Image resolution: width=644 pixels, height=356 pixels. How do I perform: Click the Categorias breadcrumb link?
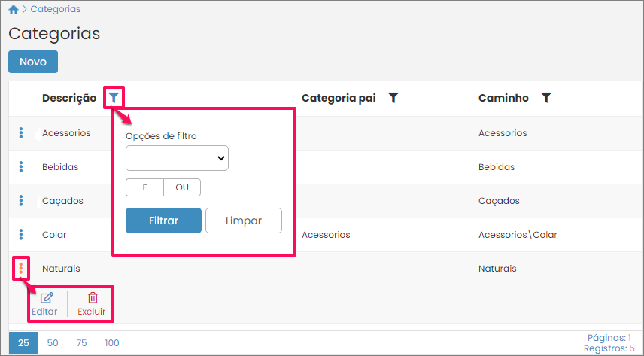point(56,10)
